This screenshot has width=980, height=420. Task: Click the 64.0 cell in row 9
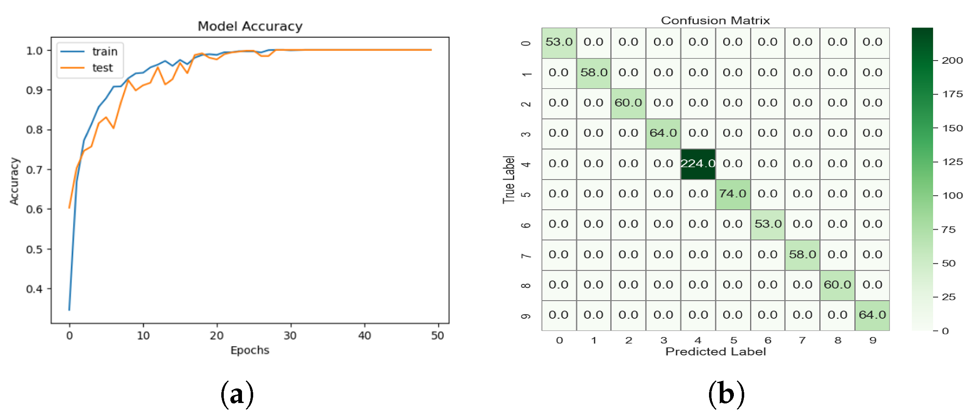(872, 315)
